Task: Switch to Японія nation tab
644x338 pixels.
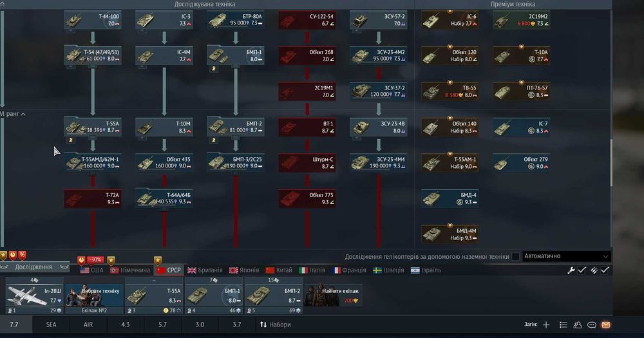Action: click(x=244, y=270)
